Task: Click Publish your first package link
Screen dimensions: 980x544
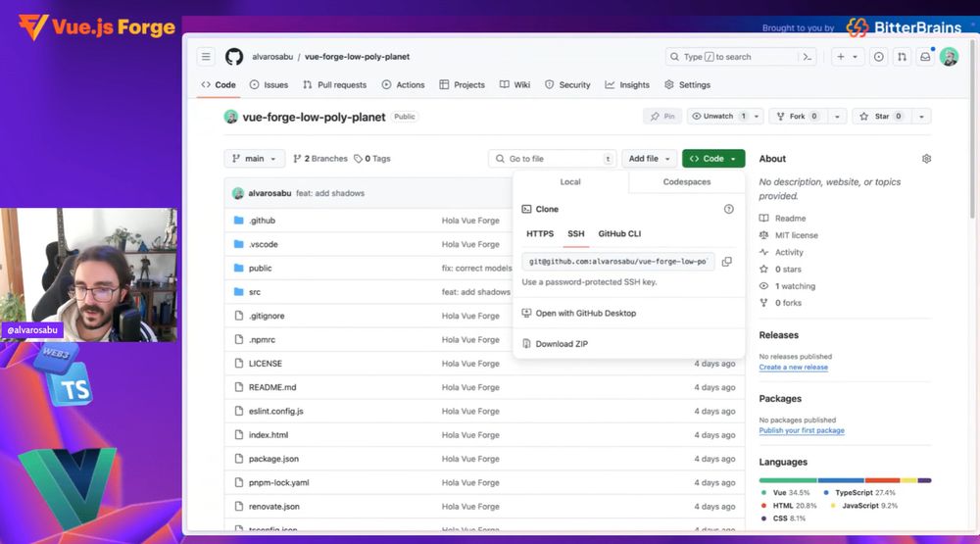Action: 802,430
